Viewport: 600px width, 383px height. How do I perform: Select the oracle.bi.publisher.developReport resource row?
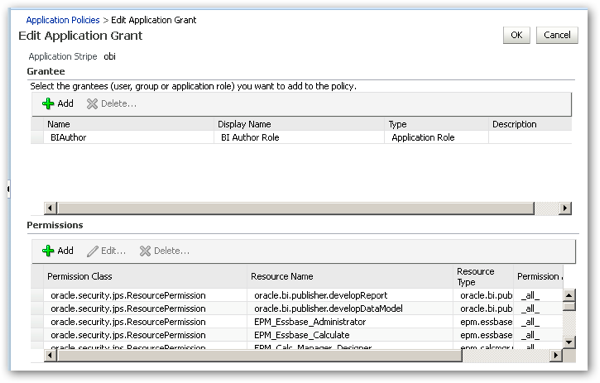[297, 295]
